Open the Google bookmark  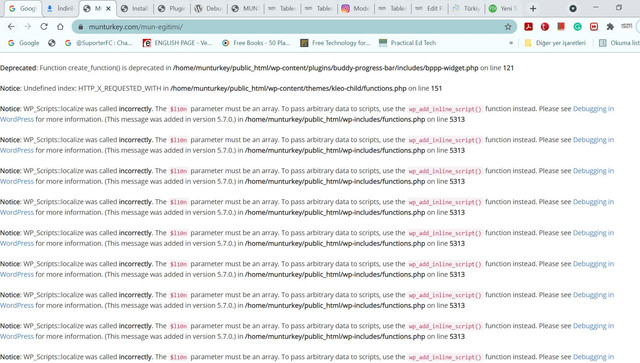[24, 43]
